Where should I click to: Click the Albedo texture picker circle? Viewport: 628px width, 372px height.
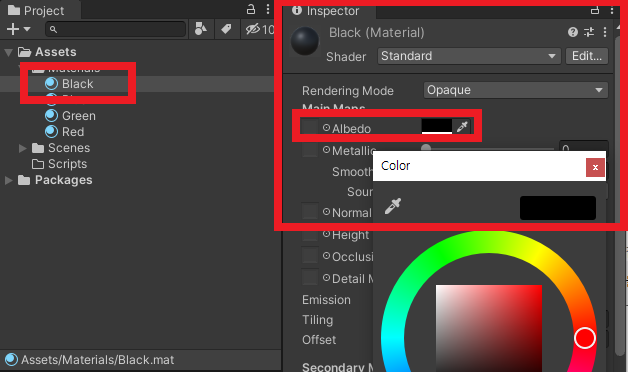coord(326,128)
